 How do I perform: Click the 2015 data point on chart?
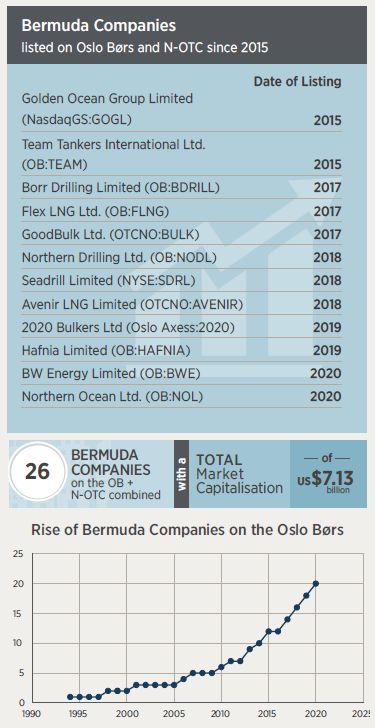268,631
